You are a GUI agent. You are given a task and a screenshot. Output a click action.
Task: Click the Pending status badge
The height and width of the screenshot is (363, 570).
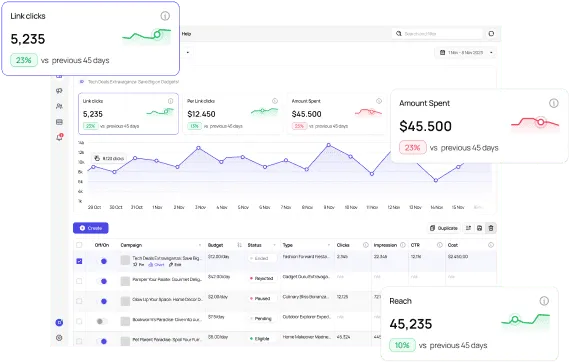[x=262, y=319]
